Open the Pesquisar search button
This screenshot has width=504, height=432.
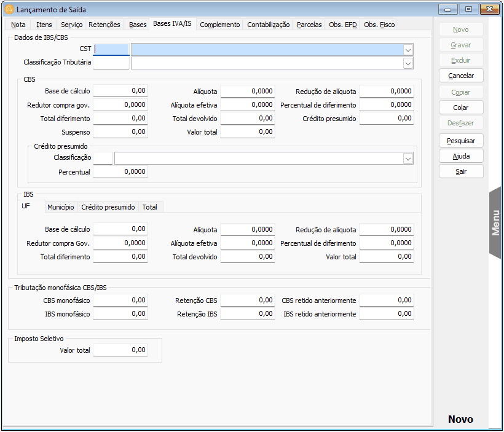click(461, 141)
